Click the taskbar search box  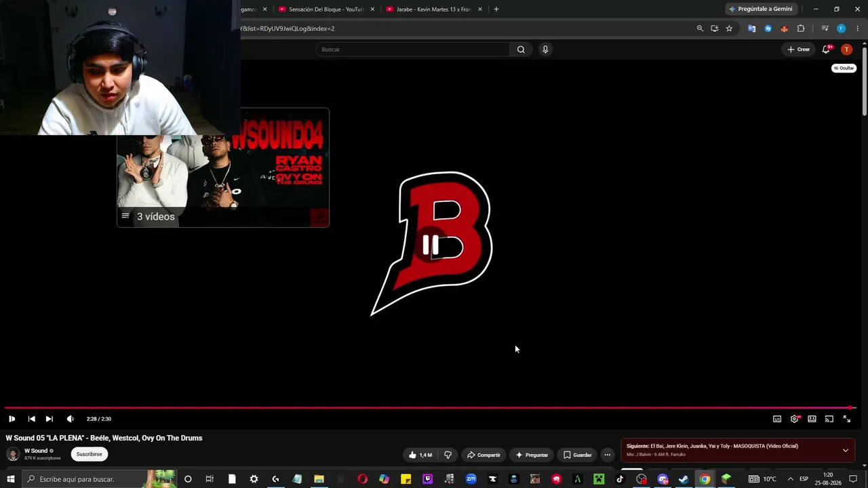[x=99, y=479]
